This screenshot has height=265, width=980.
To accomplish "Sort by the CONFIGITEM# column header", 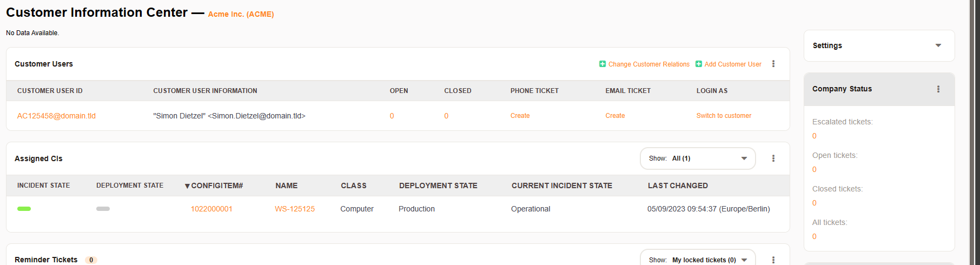I will (x=216, y=186).
